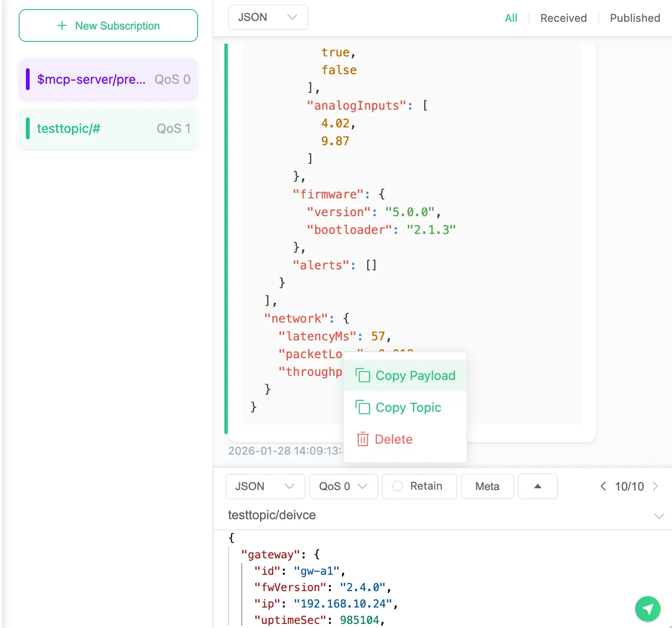Expand topic history chevron next to testtopic/deivce
Viewport: 672px width, 628px height.
(659, 516)
